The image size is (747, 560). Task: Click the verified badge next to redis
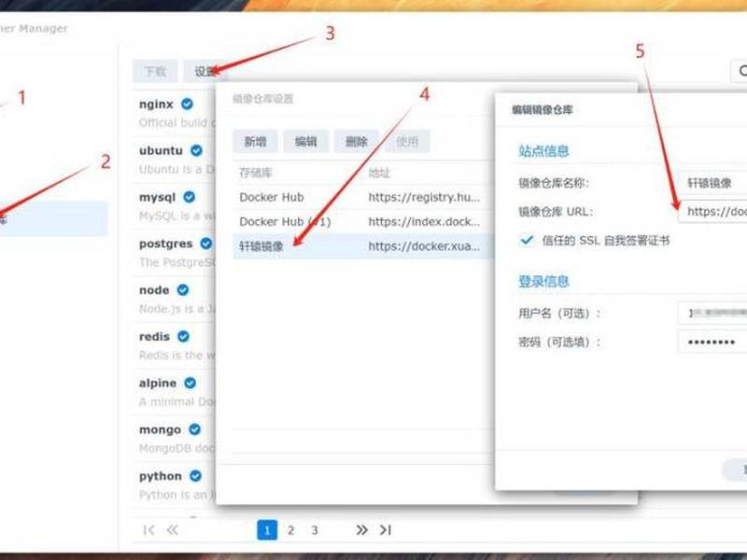coord(183,336)
